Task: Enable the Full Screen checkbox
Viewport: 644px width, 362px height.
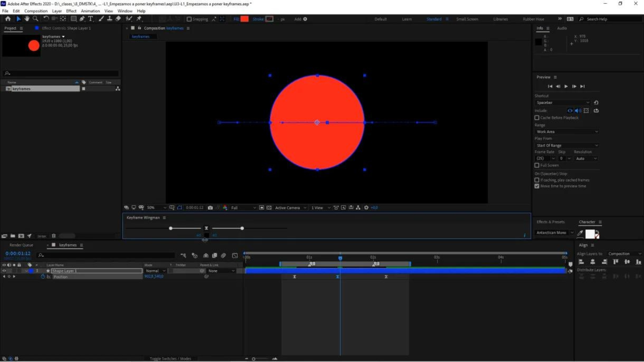Action: [x=537, y=165]
